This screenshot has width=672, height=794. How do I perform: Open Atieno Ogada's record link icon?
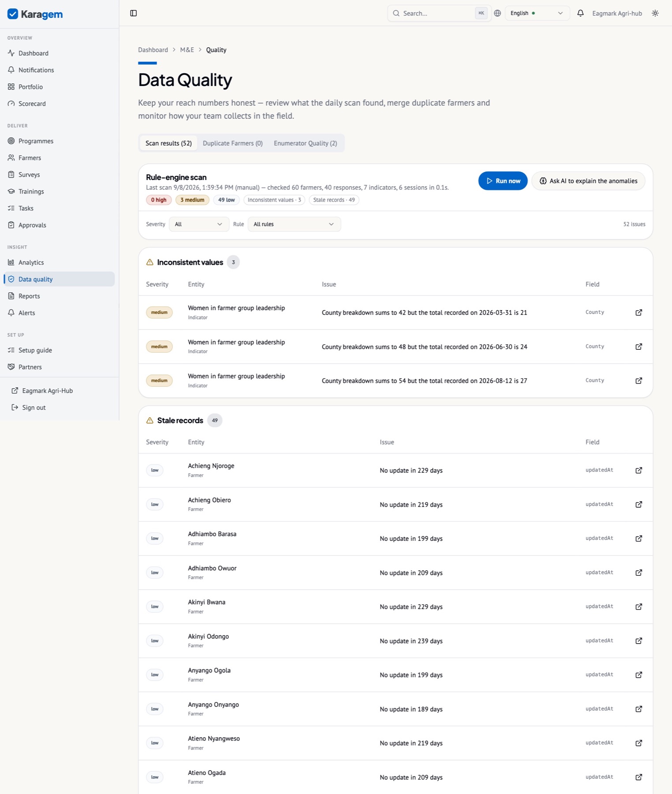pos(638,777)
